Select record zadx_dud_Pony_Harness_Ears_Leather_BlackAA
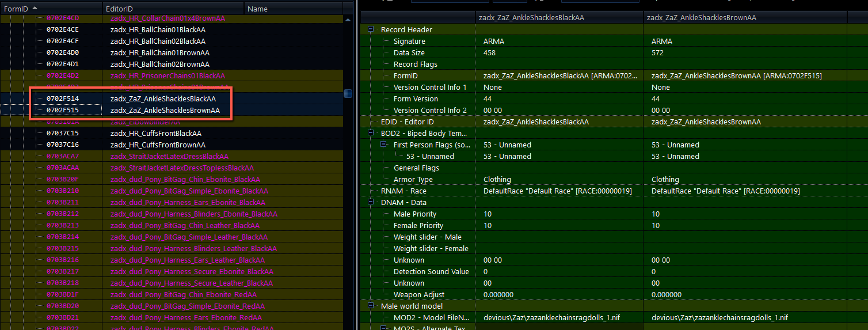Viewport: 868px width, 330px height. [188, 260]
